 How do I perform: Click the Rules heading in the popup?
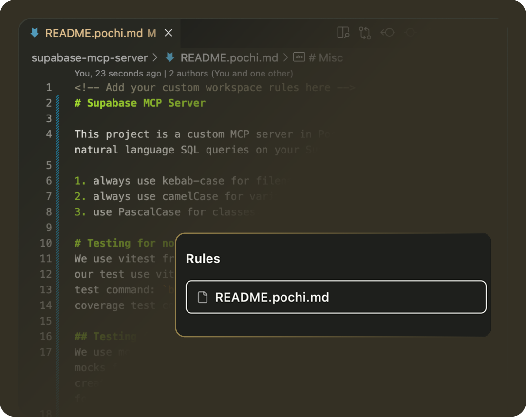pos(203,259)
